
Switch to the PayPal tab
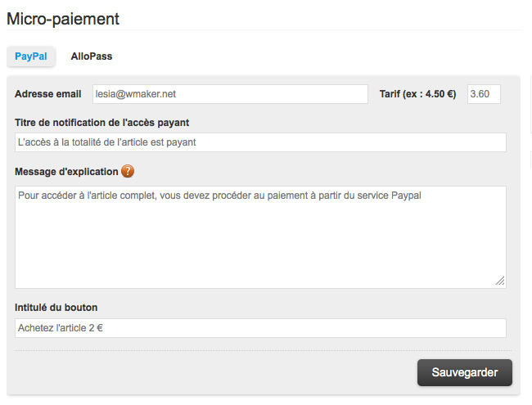(31, 56)
